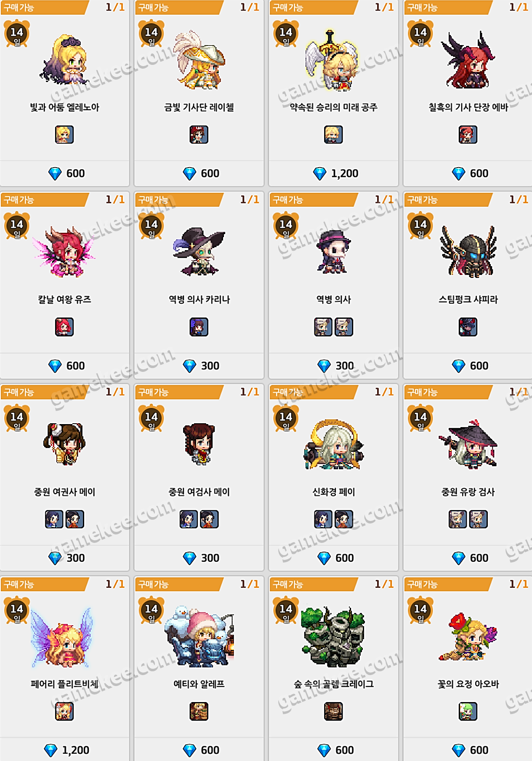Screen dimensions: 532x761
Task: Buy 중원 여권사 메이 for 300 gems
Action: pyautogui.click(x=64, y=558)
